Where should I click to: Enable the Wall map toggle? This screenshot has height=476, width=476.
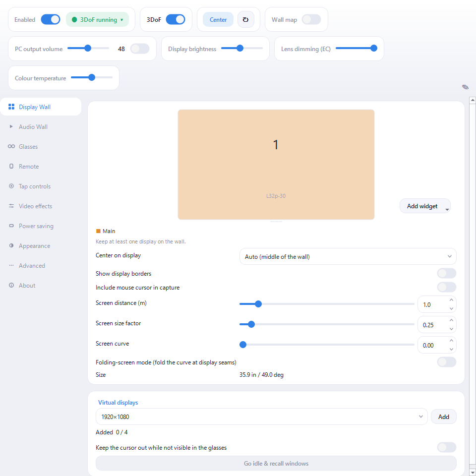click(x=311, y=19)
